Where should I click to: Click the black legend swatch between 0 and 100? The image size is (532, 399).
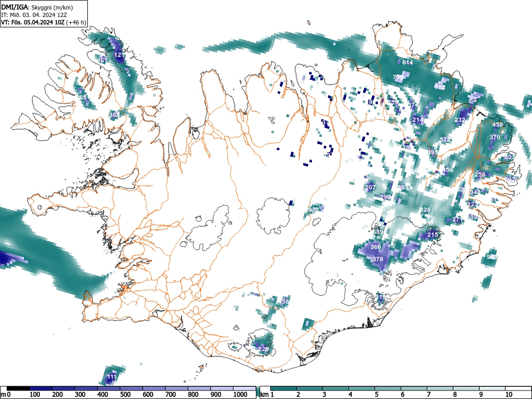point(18,388)
